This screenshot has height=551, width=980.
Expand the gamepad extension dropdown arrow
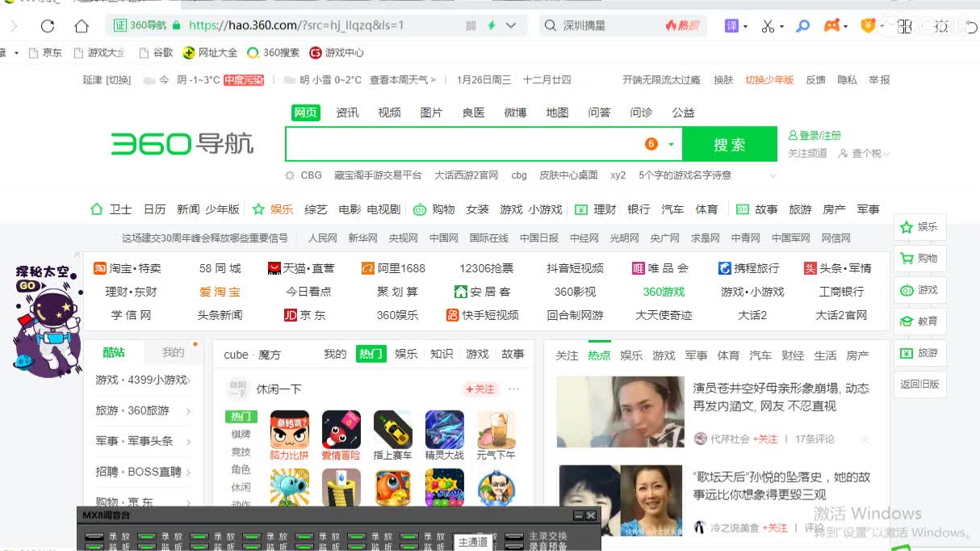[x=844, y=27]
